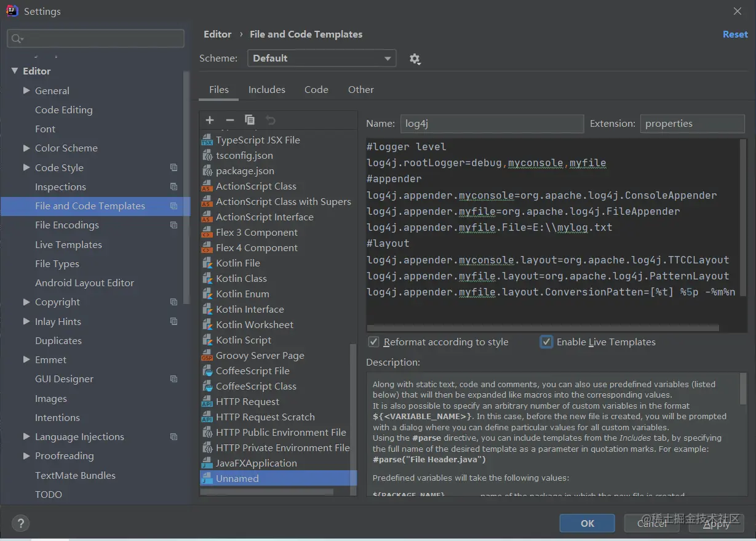Viewport: 756px width, 541px height.
Task: Click the OK button
Action: [587, 523]
